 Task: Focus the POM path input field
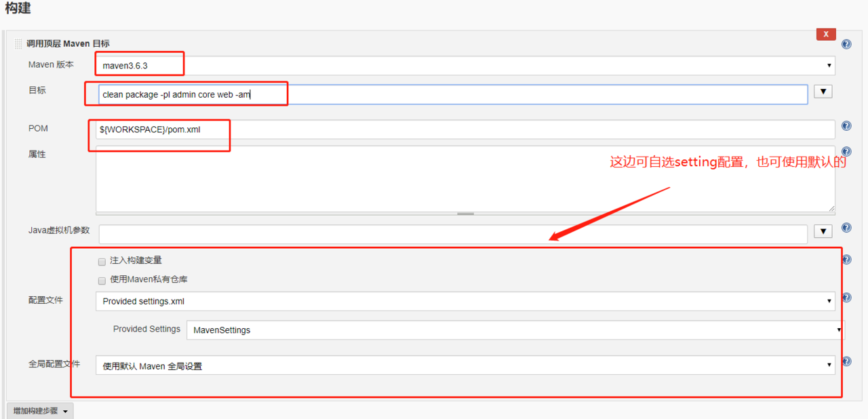point(465,129)
